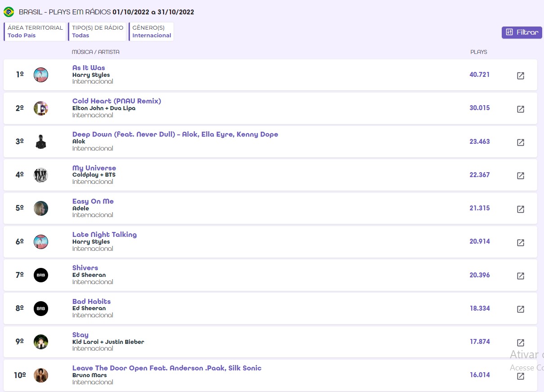544x392 pixels.
Task: Open the song Easy On Me
Action: [x=93, y=201]
